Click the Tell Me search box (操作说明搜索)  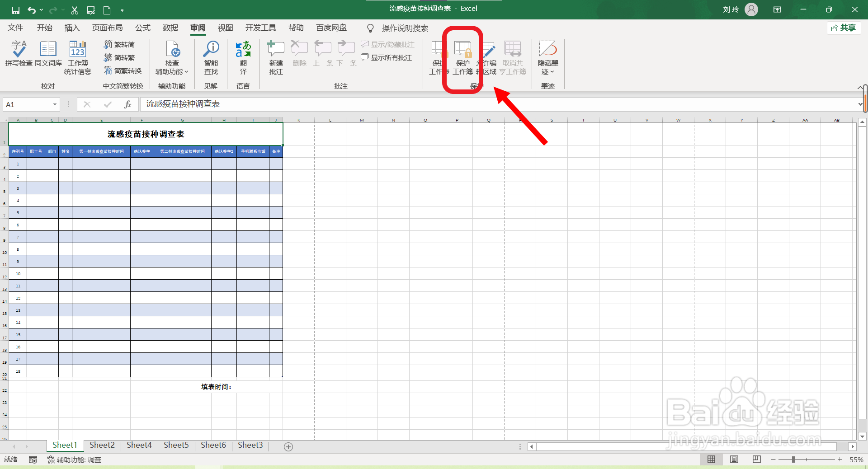point(405,28)
